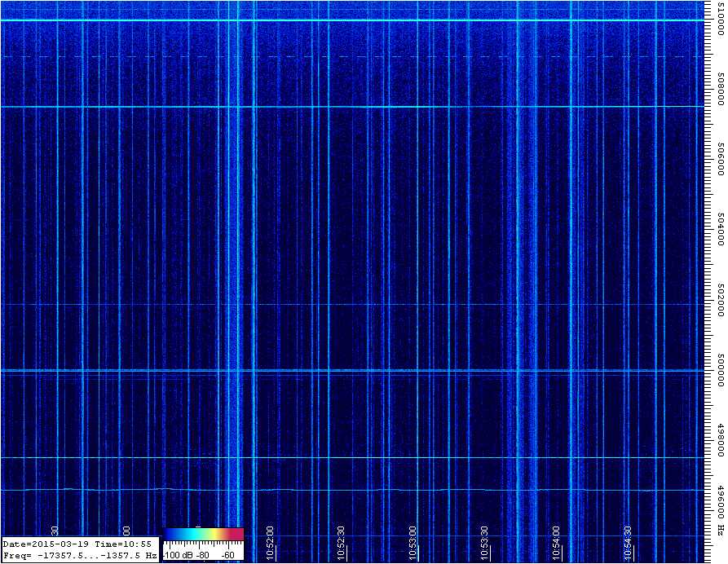This screenshot has height=564, width=728.
Task: Click the 504000 frequency axis label
Action: point(721,230)
